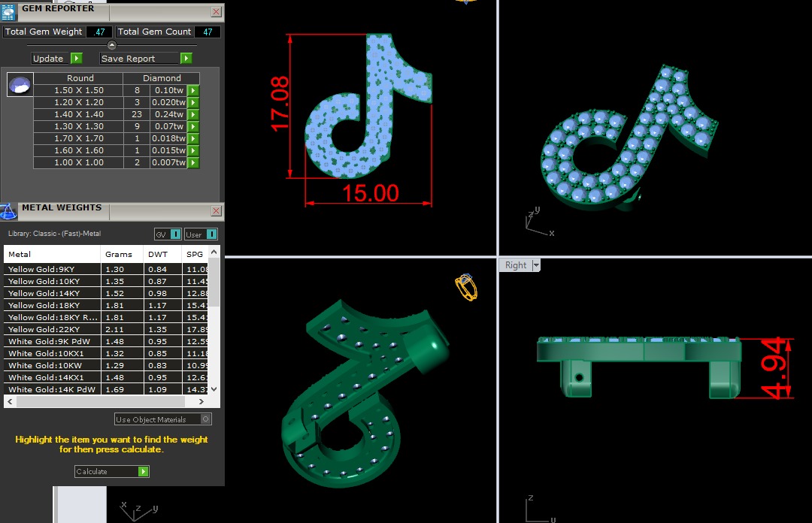Image resolution: width=812 pixels, height=523 pixels.
Task: Click green arrow for 1.50 X 1.50 row
Action: [193, 91]
